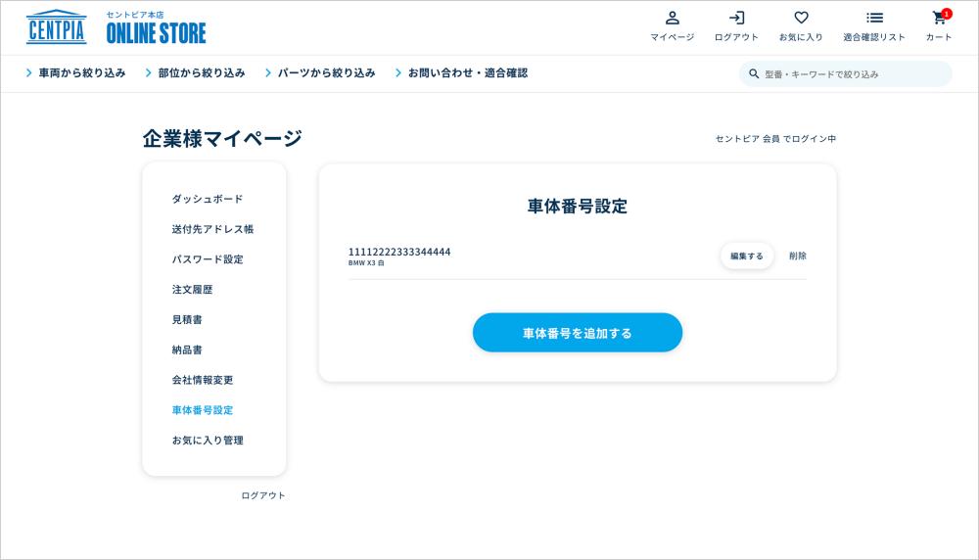
Task: Click the CENTPIA logo
Action: [x=56, y=27]
